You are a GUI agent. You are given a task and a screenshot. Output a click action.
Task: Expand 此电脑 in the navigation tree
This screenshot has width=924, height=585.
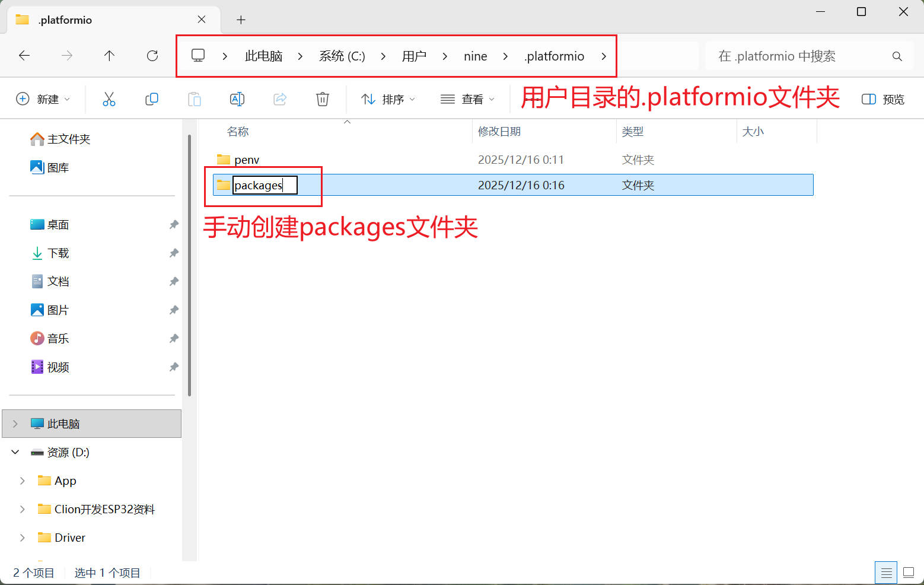[15, 424]
